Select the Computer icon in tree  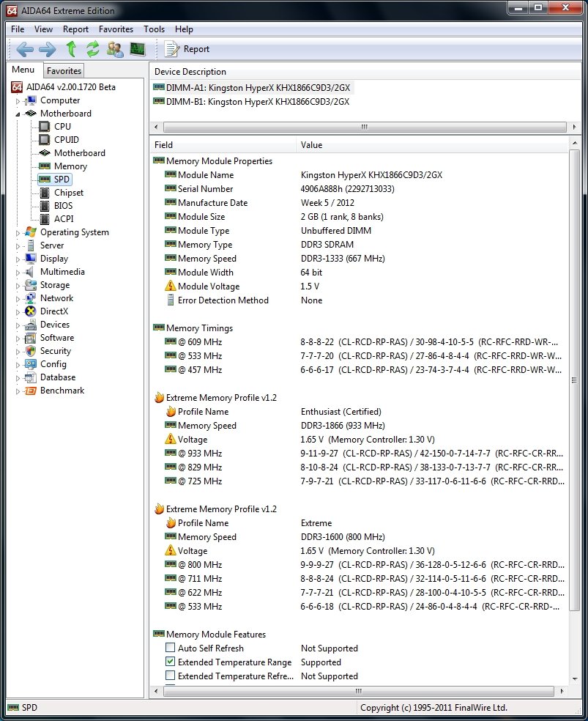(31, 100)
